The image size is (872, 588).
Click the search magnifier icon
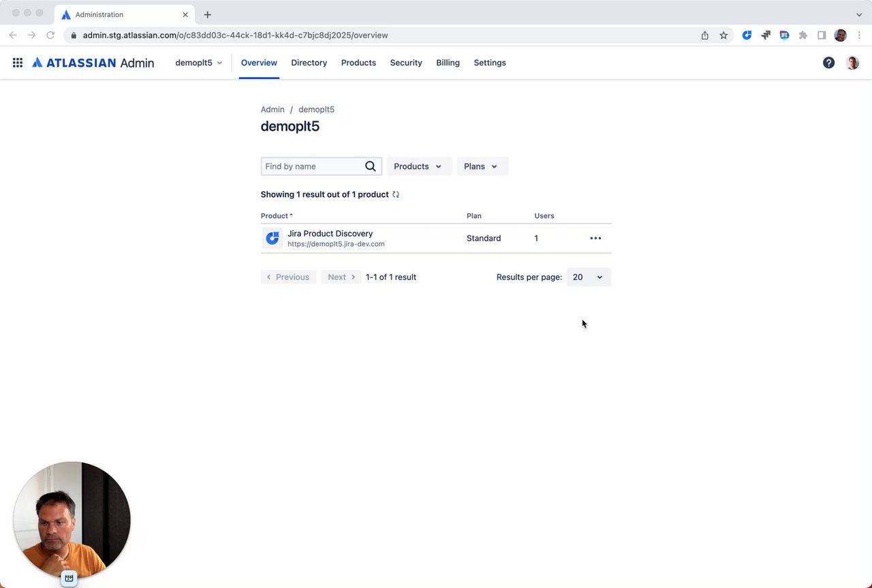click(370, 166)
